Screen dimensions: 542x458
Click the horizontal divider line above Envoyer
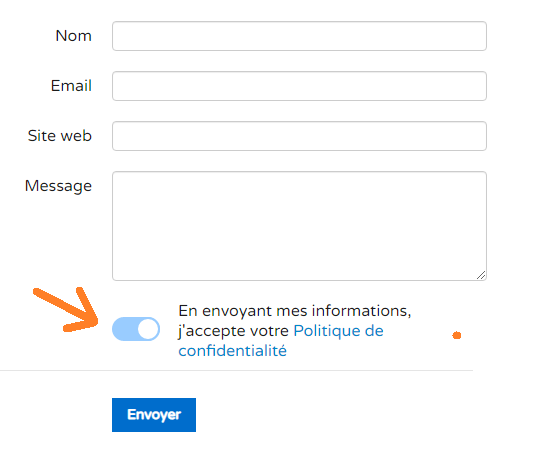point(236,371)
